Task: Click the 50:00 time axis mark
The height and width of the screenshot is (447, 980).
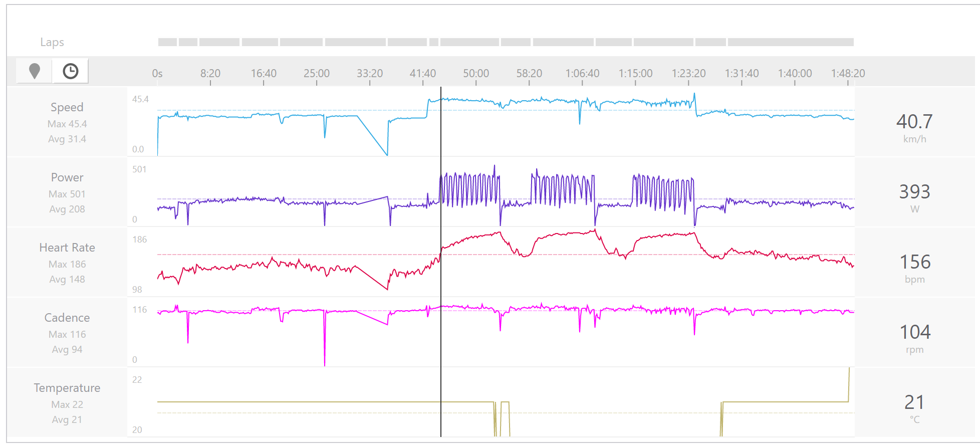Action: 475,73
